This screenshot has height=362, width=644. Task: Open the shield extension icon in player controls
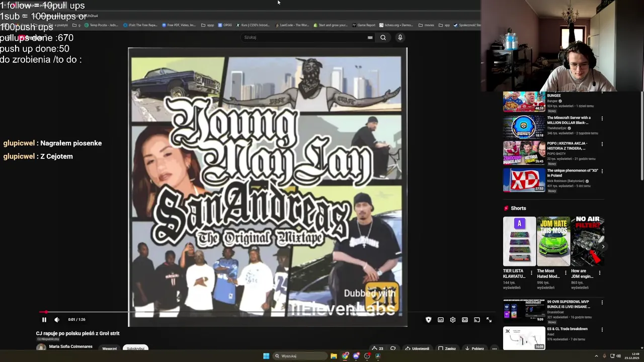tap(428, 320)
